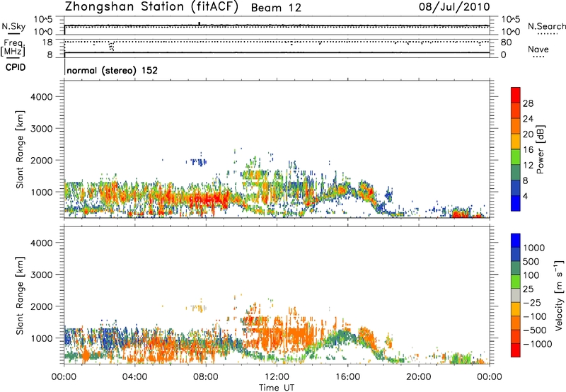Click the 2000 tick of velocity panel

pyautogui.click(x=42, y=306)
